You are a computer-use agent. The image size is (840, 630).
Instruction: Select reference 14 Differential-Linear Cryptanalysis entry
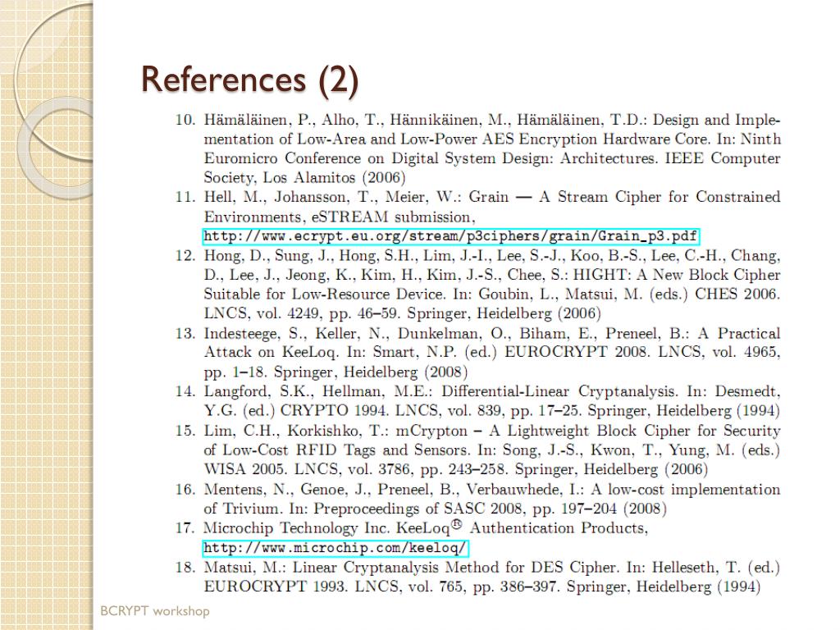478,401
